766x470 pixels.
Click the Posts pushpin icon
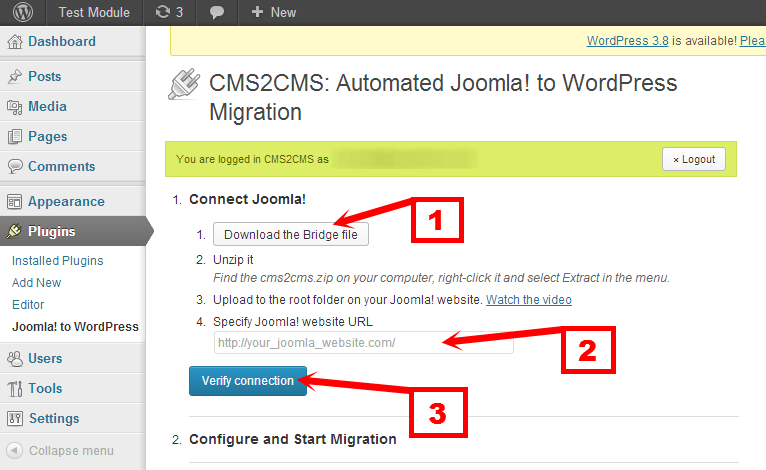tap(15, 76)
